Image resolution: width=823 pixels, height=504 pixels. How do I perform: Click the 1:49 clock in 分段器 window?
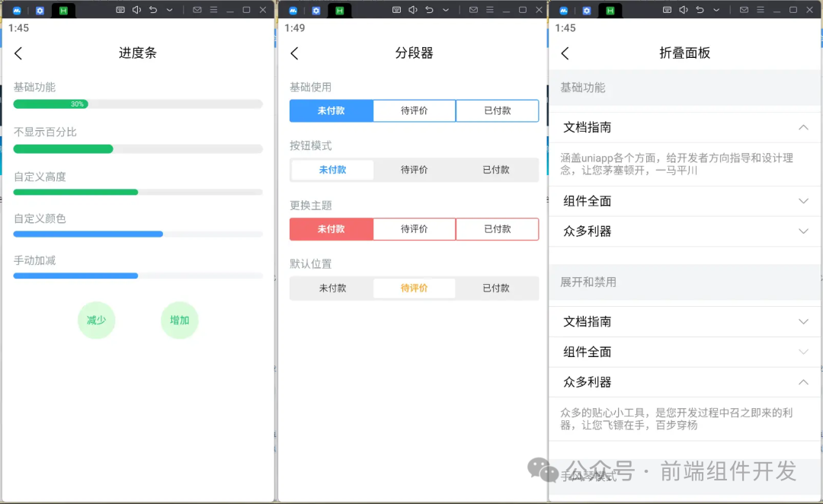(294, 28)
